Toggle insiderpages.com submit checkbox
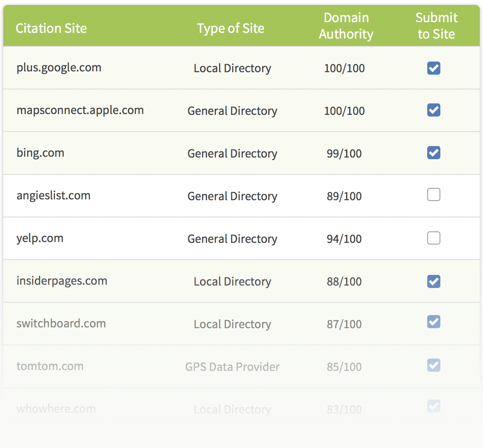Viewport: 483px width, 448px height. [x=433, y=281]
